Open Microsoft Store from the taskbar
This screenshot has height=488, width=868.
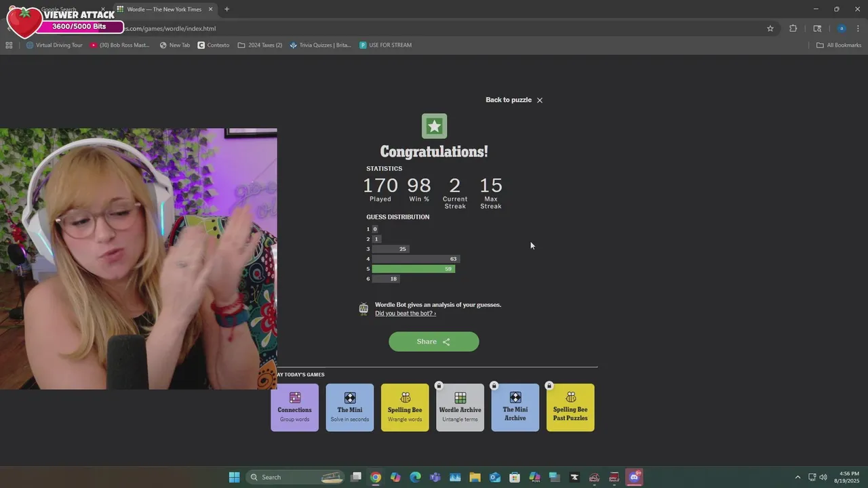[x=515, y=477]
